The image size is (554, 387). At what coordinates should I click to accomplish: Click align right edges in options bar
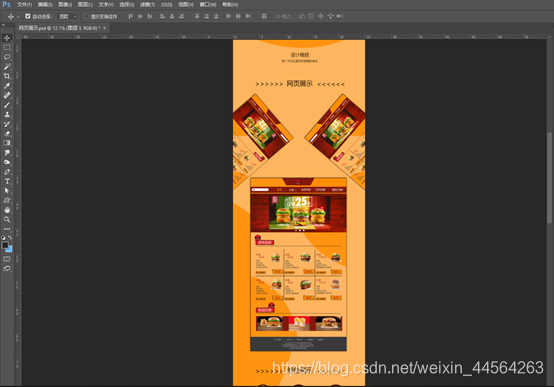click(x=182, y=16)
